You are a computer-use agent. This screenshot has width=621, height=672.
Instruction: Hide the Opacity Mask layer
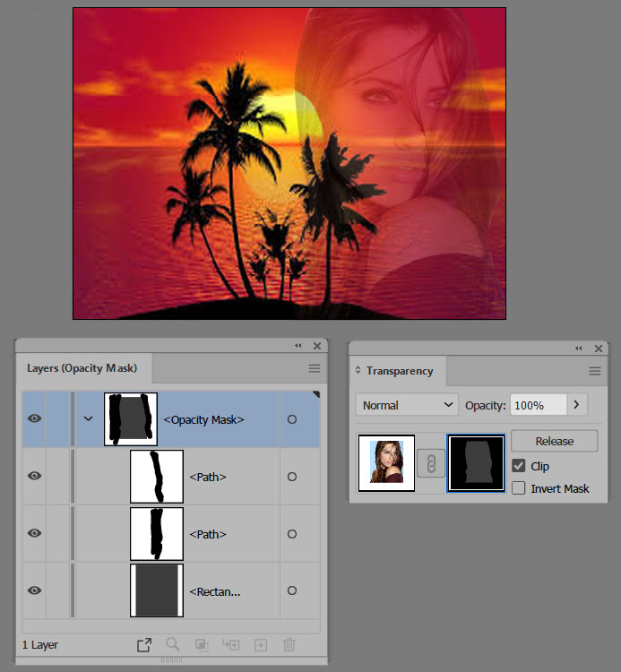click(x=34, y=418)
